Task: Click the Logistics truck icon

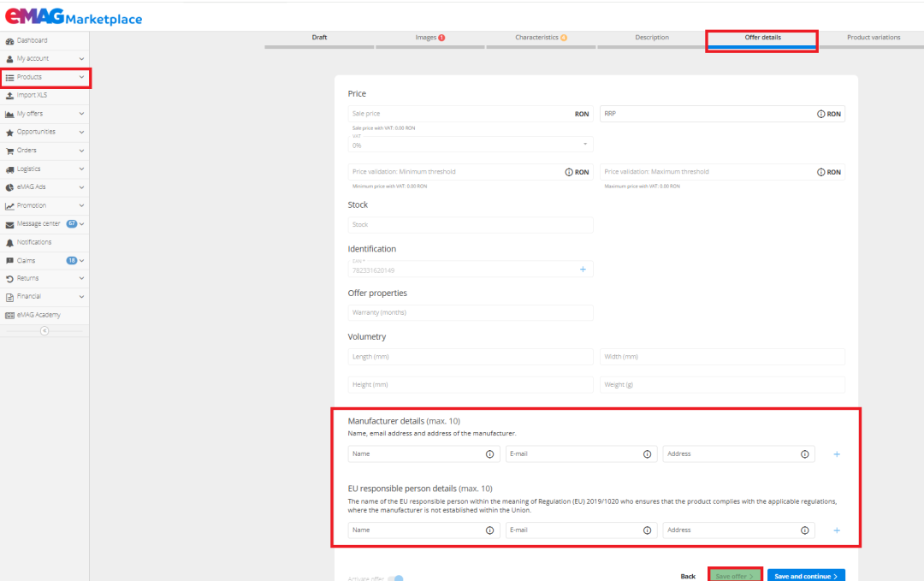Action: (x=9, y=169)
